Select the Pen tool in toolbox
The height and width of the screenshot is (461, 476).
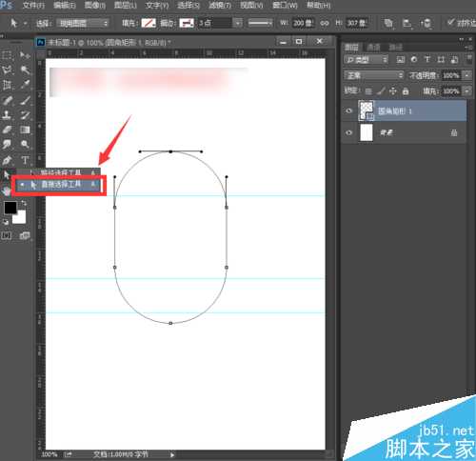[7, 160]
